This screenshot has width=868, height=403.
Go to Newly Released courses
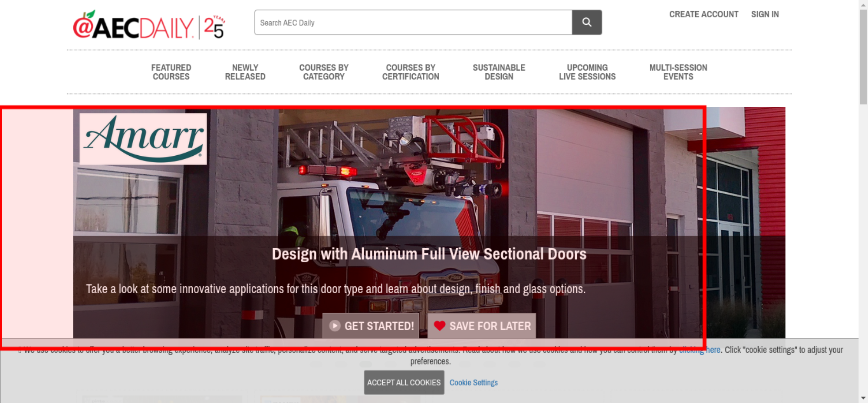click(245, 72)
